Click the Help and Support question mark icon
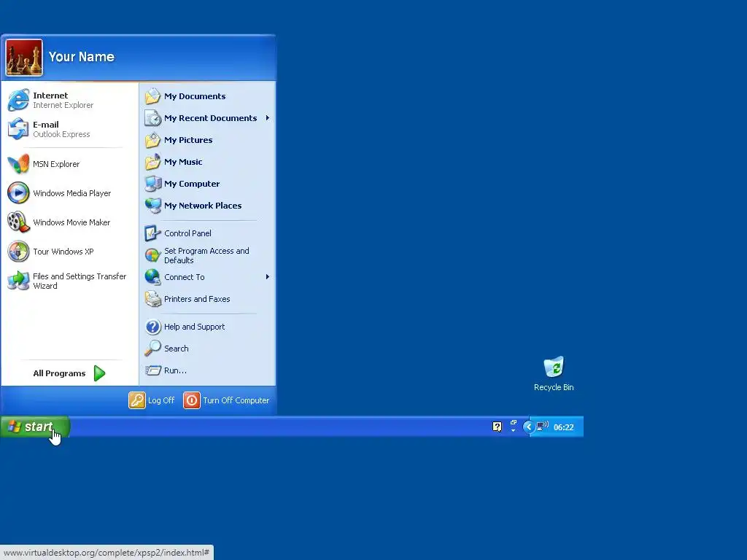Image resolution: width=747 pixels, height=560 pixels. (153, 327)
